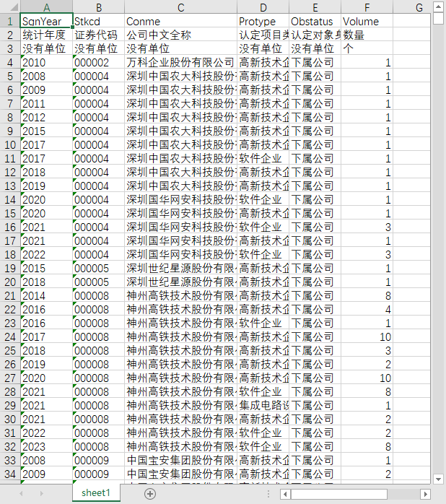Select volume 8 in row 21
The image size is (446, 504).
pyautogui.click(x=367, y=295)
